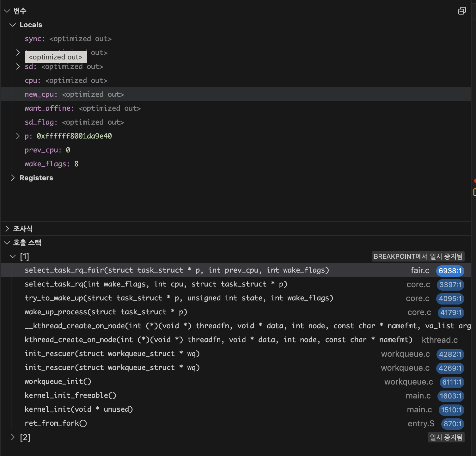Select the sync variable row
The height and width of the screenshot is (456, 476).
tap(236, 39)
